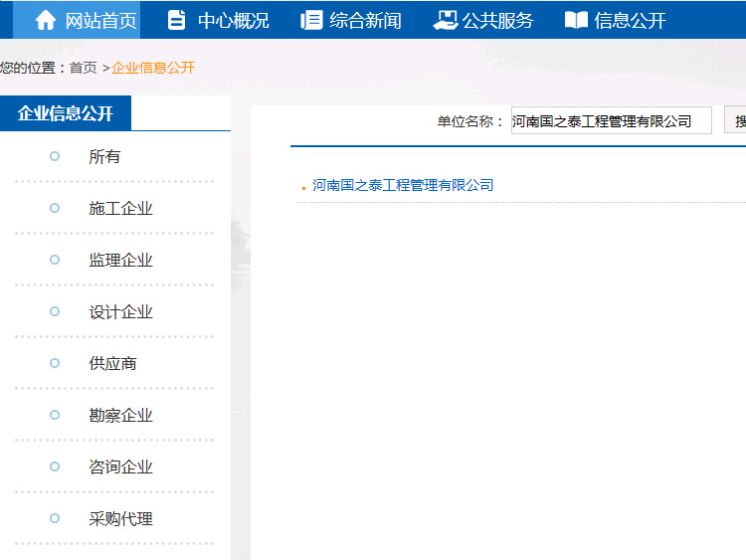The height and width of the screenshot is (560, 746).
Task: Select 设计企业 category in sidebar
Action: coord(120,312)
